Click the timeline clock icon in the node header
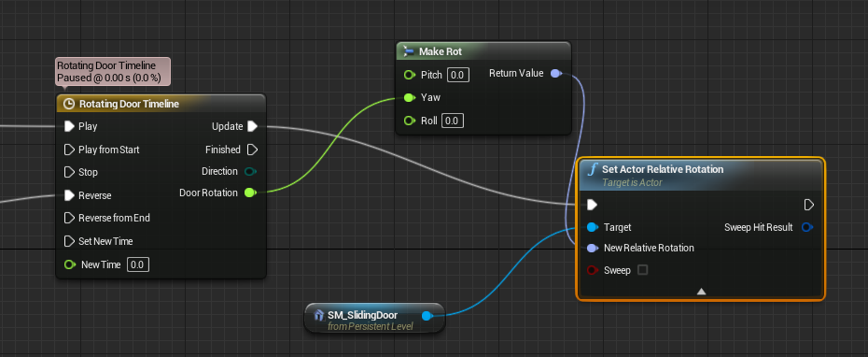This screenshot has height=357, width=868. (69, 104)
